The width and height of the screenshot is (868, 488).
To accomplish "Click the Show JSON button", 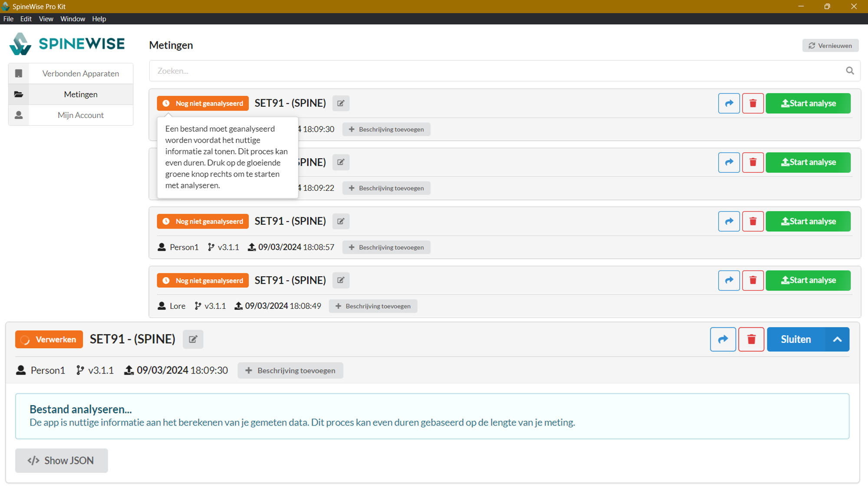I will pos(62,460).
